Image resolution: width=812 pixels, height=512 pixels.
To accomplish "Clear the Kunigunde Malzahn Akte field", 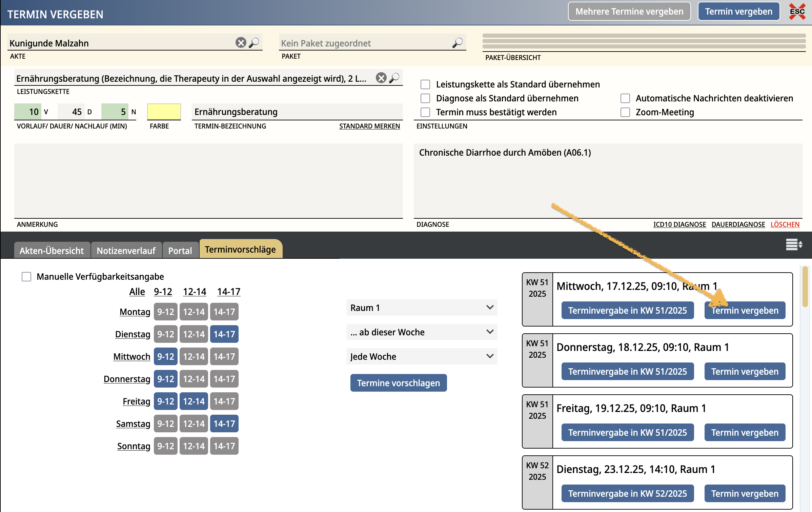I will pyautogui.click(x=241, y=43).
